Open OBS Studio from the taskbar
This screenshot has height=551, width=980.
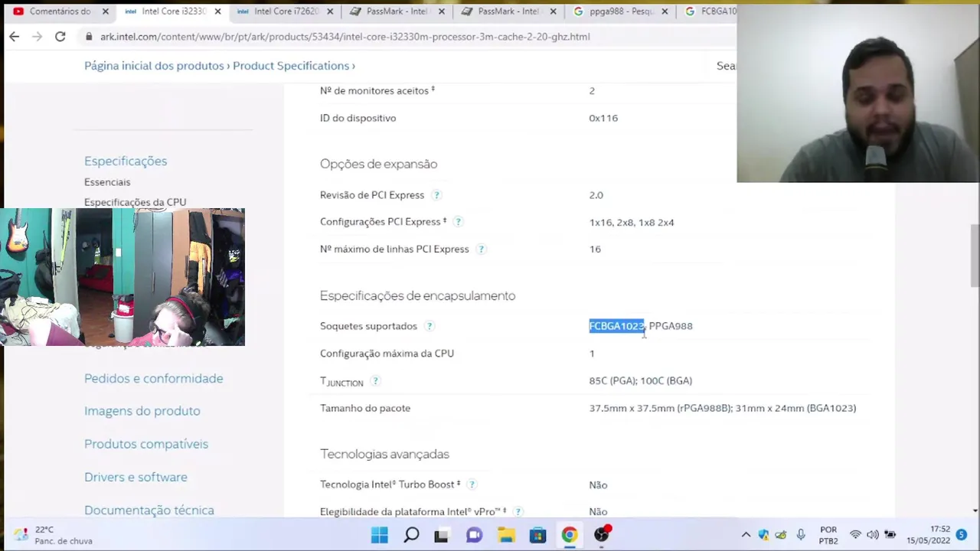[x=602, y=535]
